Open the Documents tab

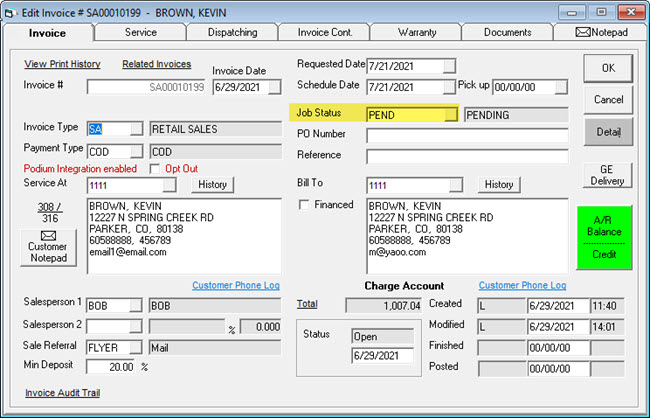pos(507,32)
